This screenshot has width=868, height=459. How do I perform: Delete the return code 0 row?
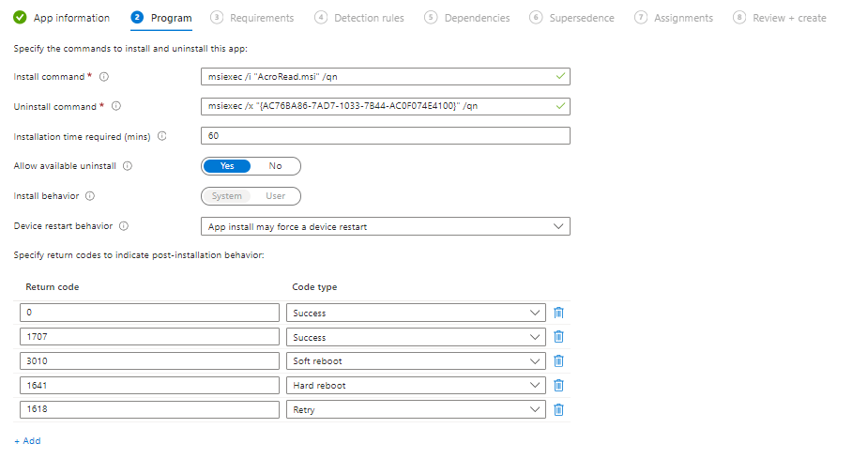[558, 313]
